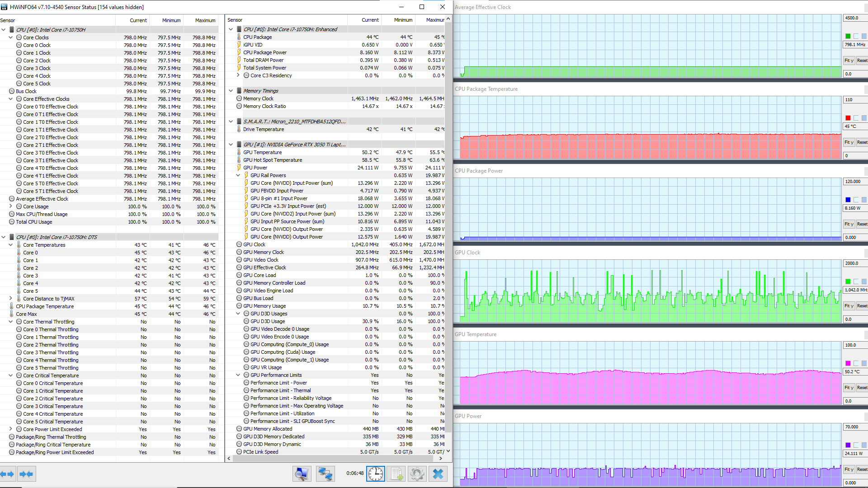Click the shrink columns inward-arrows icon

click(x=26, y=474)
